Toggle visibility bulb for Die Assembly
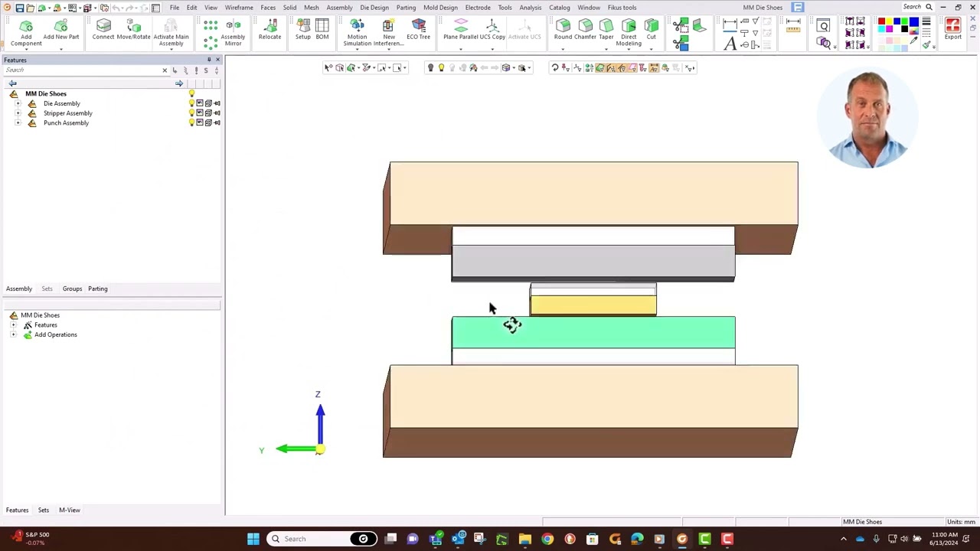This screenshot has height=551, width=980. tap(191, 103)
